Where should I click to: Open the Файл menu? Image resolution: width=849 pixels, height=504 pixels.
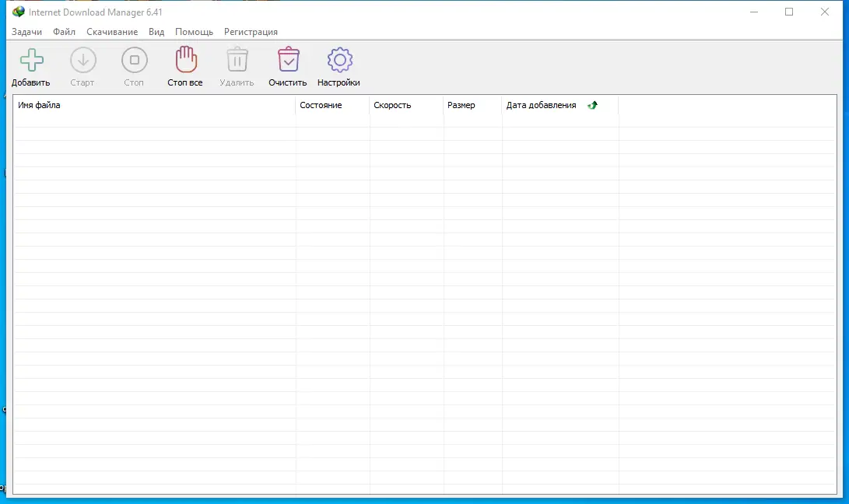click(64, 32)
